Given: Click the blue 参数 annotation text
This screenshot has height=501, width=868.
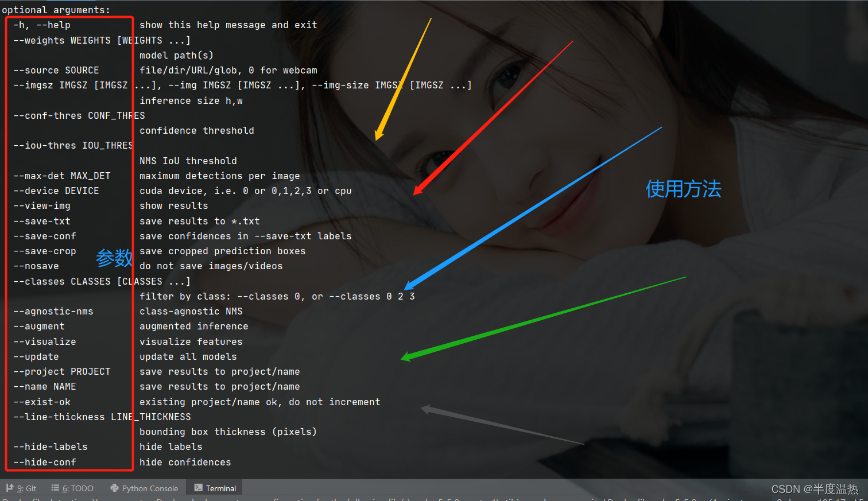Looking at the screenshot, I should point(114,258).
